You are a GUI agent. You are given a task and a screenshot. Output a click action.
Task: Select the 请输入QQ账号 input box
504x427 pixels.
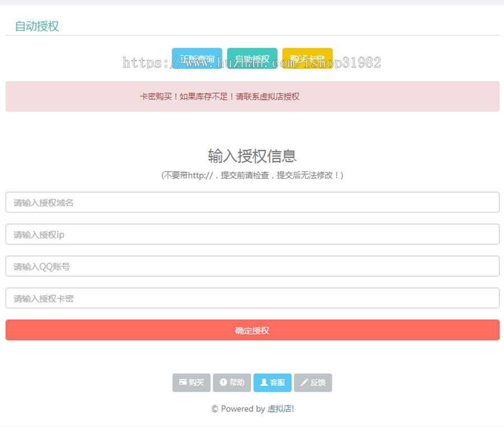[252, 266]
